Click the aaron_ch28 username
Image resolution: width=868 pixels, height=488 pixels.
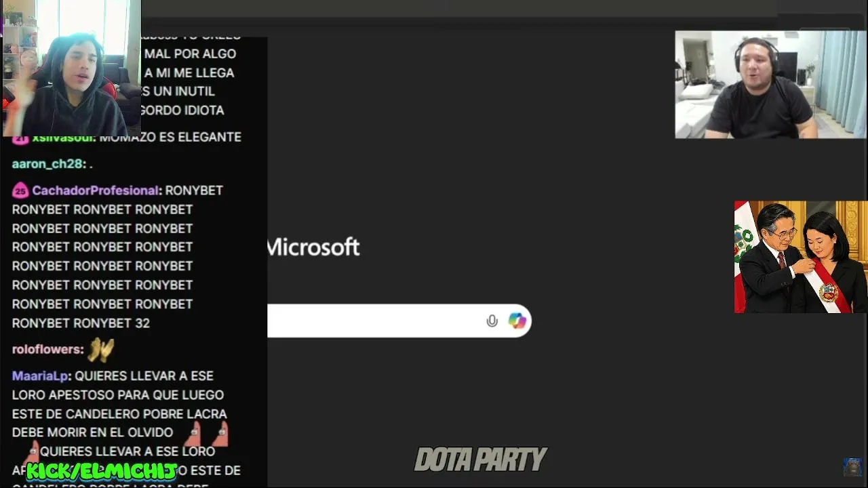[x=47, y=164]
